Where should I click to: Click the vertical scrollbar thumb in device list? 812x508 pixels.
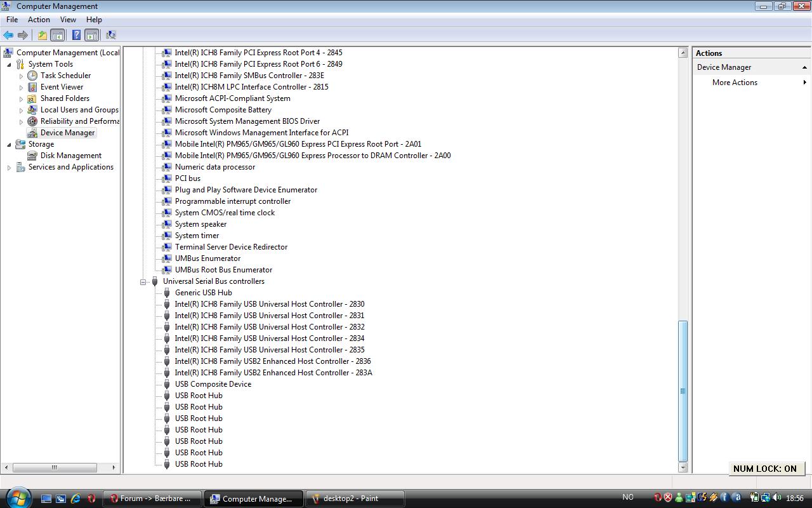683,391
